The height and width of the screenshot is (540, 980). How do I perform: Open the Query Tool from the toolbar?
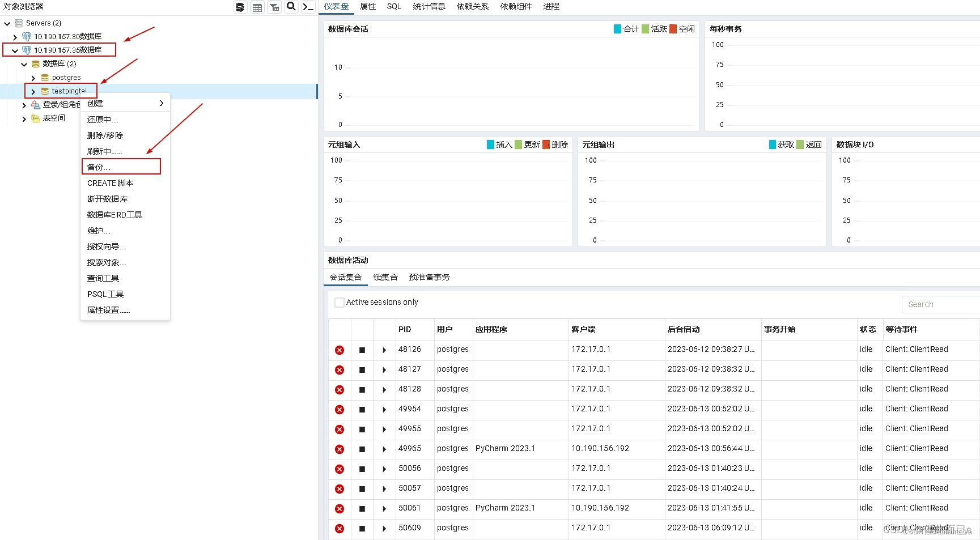(240, 6)
